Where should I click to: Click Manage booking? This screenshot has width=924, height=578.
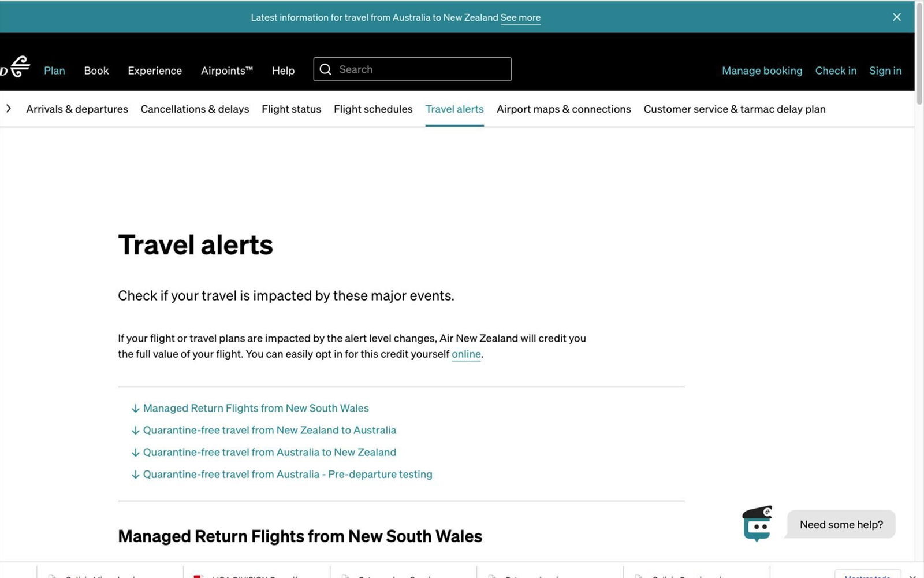762,70
